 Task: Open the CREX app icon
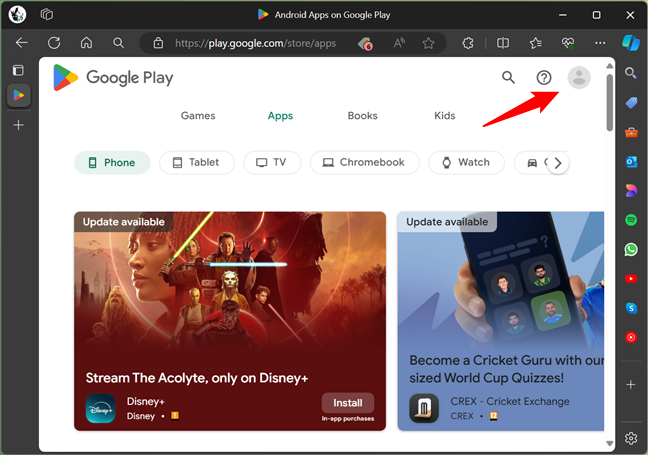424,408
